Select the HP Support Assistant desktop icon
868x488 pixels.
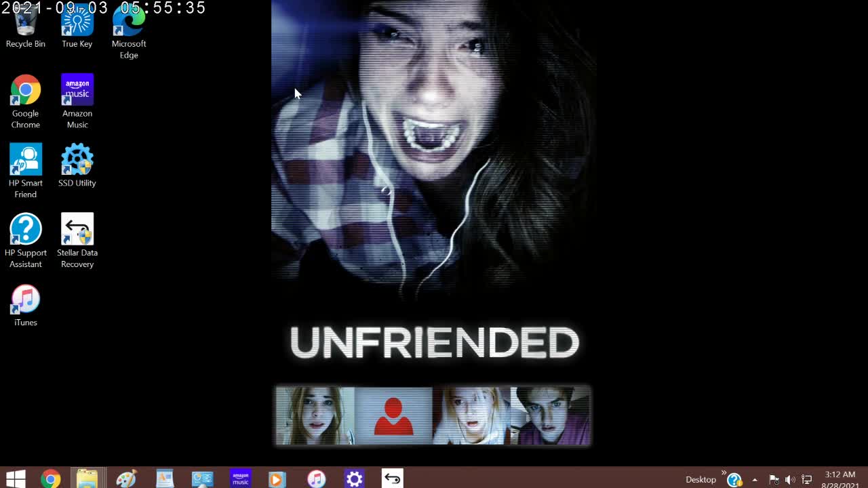(x=26, y=241)
